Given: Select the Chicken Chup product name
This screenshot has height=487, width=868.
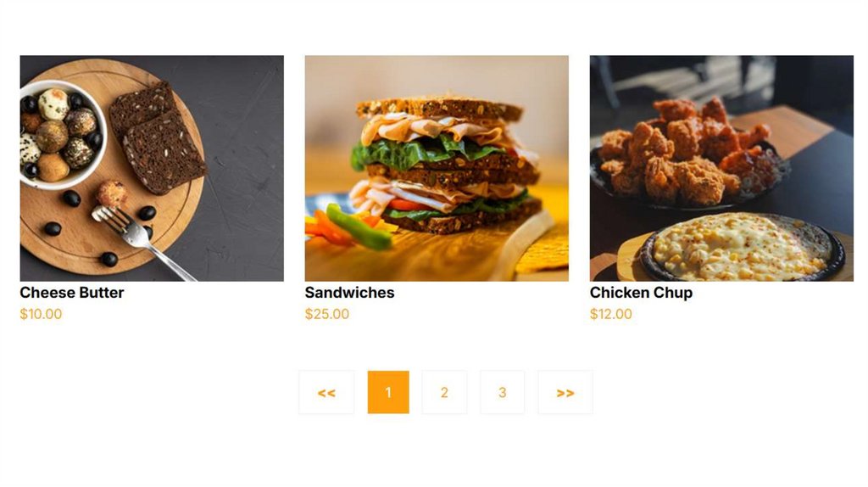Looking at the screenshot, I should 641,293.
